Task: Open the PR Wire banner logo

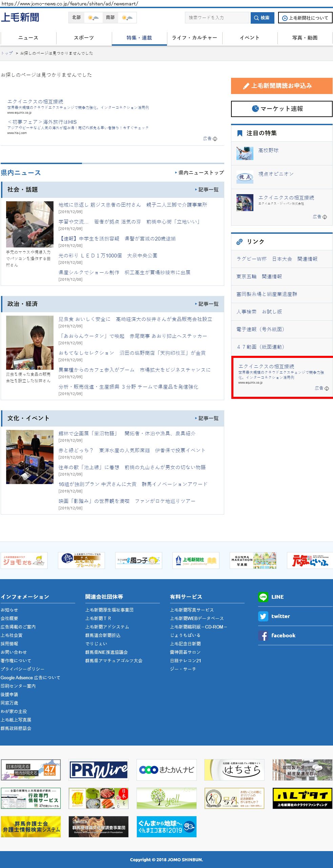Action: tap(99, 770)
